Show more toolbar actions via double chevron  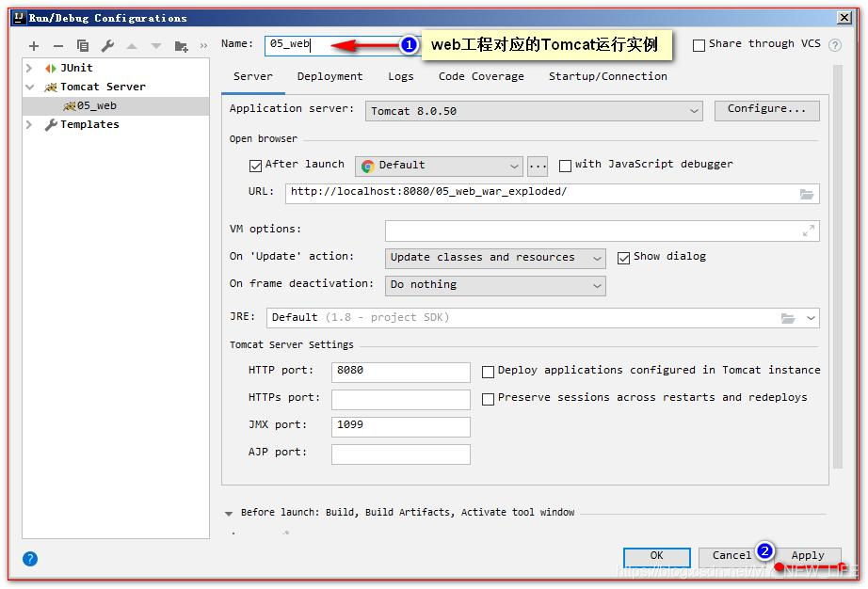pyautogui.click(x=203, y=46)
